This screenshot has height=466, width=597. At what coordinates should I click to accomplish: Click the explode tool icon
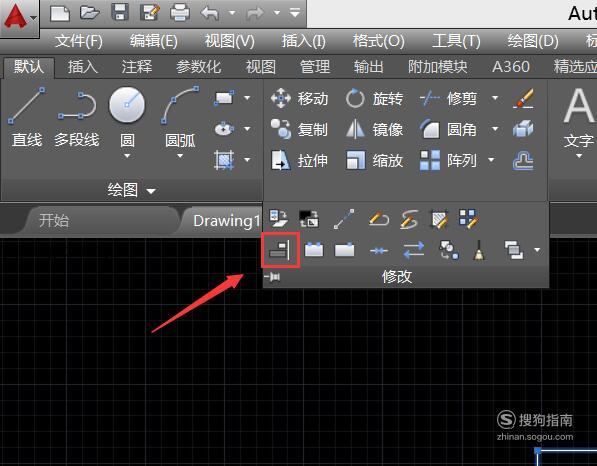(524, 129)
